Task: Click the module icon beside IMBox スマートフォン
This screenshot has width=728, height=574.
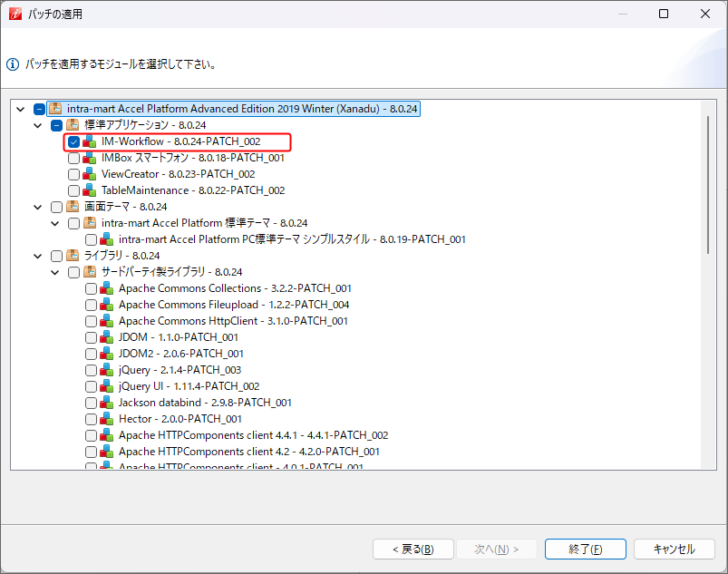Action: point(89,158)
